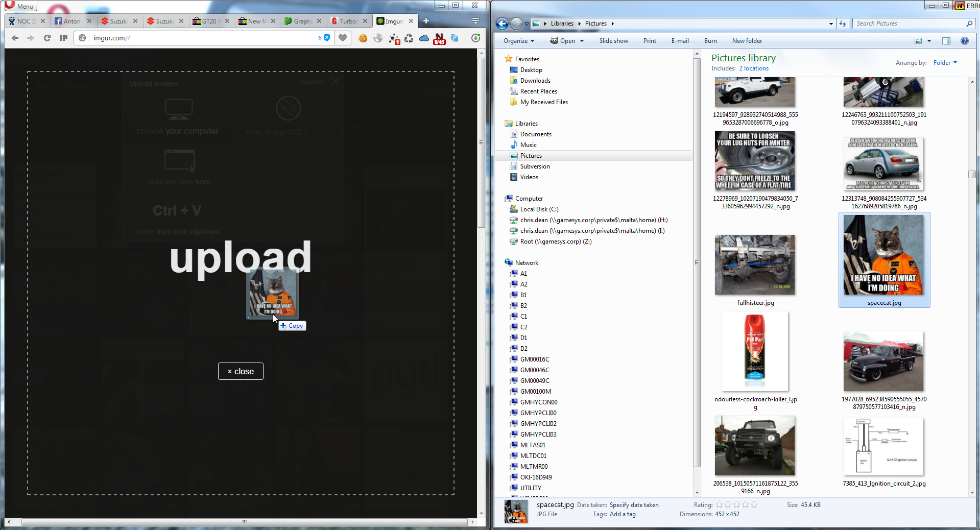Click the Open button in Explorer toolbar
The image size is (980, 530).
pos(563,41)
